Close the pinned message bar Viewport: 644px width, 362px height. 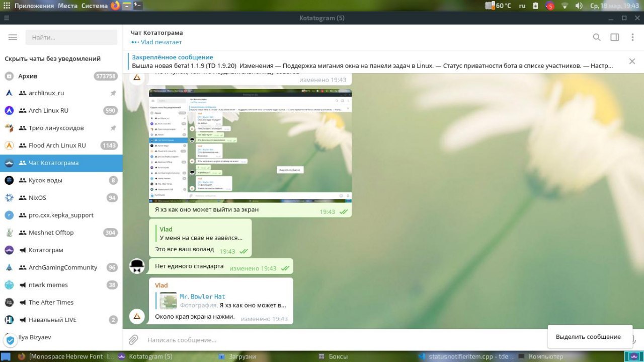click(632, 61)
